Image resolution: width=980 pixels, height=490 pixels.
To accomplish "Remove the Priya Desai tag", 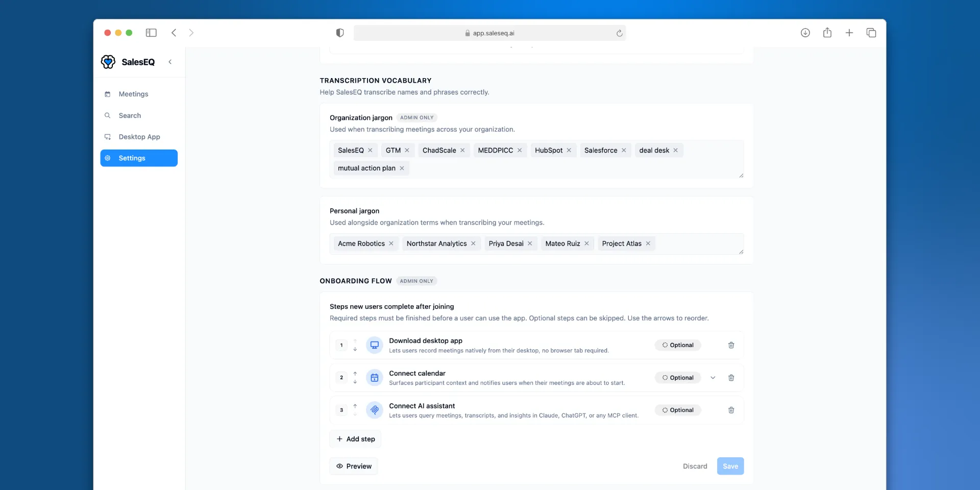I will (530, 243).
